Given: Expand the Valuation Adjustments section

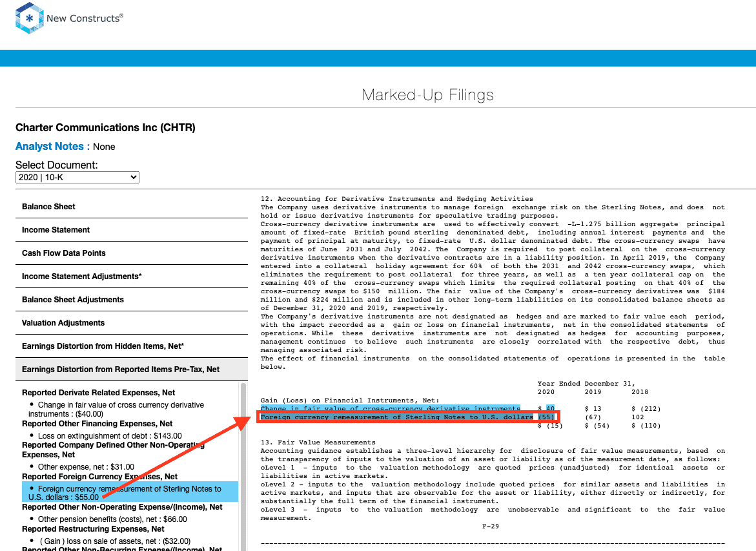Looking at the screenshot, I should tap(132, 322).
